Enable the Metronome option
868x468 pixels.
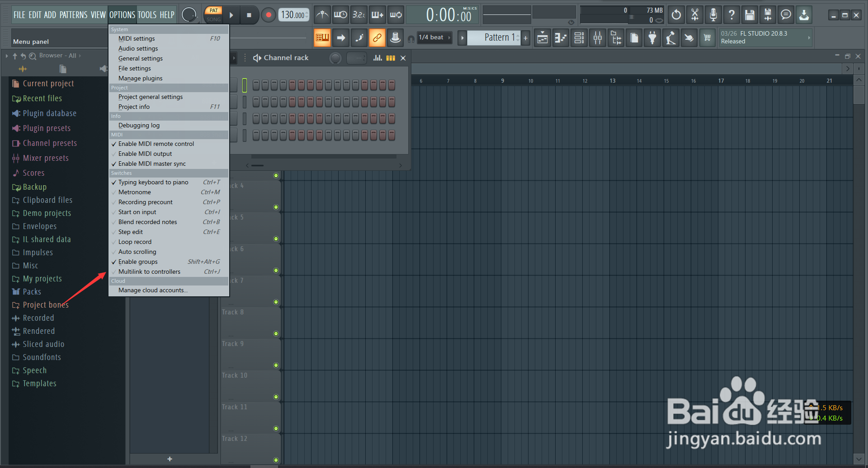[135, 192]
